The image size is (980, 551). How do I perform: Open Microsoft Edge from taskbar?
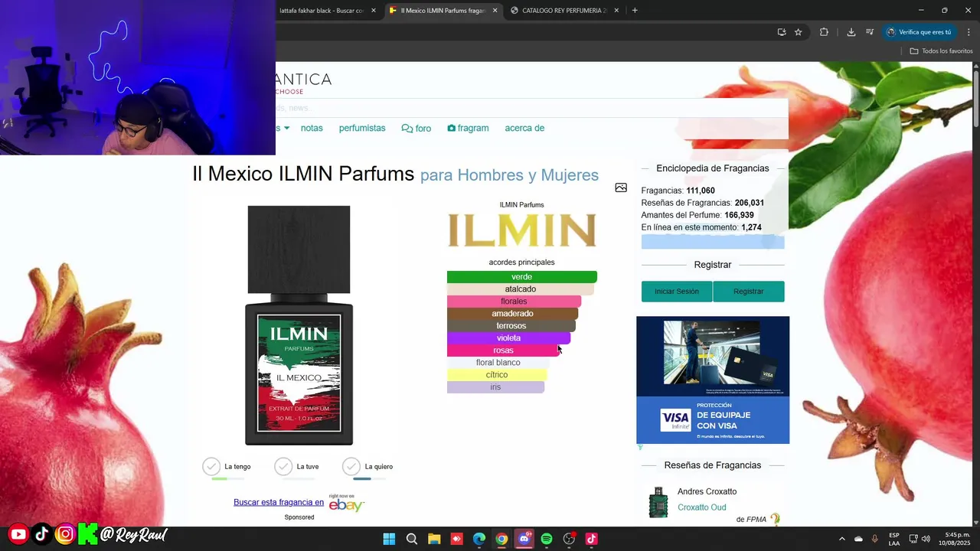coord(479,539)
